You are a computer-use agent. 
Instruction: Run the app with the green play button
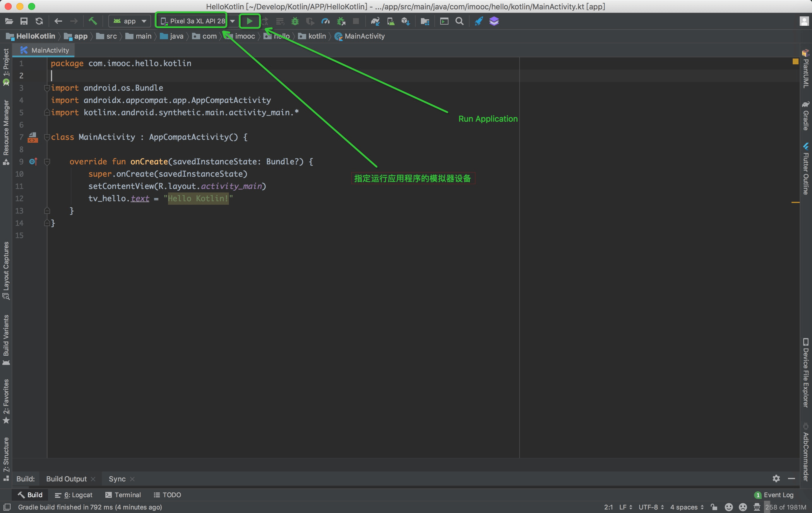tap(249, 21)
